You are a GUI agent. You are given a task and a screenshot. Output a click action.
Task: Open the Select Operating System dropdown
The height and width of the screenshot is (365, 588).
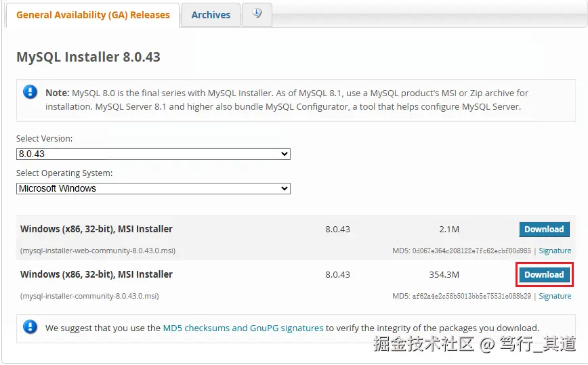[153, 188]
